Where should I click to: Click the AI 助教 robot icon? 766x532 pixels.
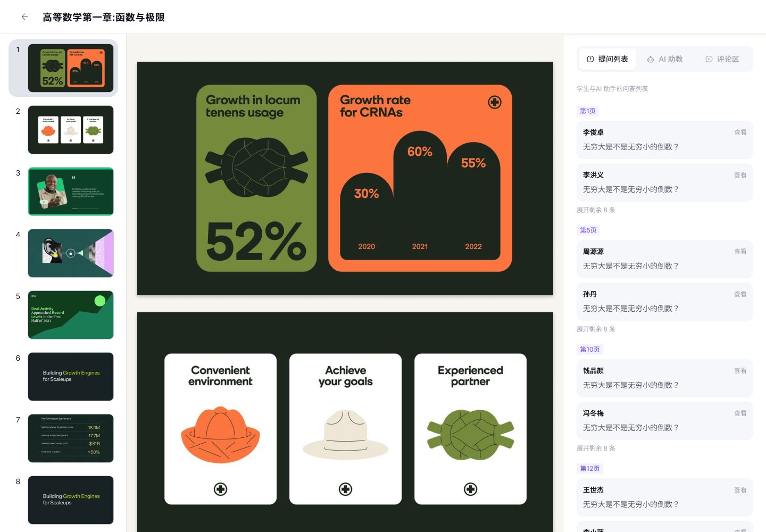[x=650, y=60]
